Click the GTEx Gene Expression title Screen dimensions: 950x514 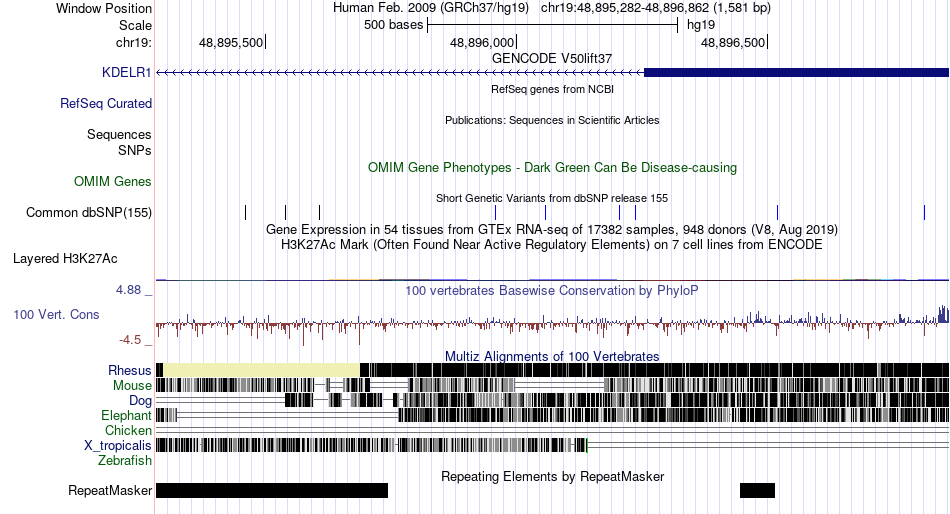pyautogui.click(x=552, y=229)
